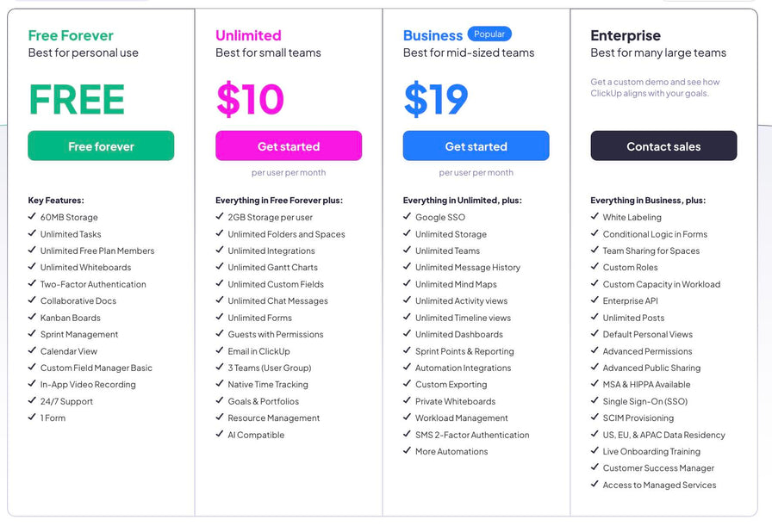Viewport: 772px width, 532px height.
Task: Click the 24/7 Support feature text
Action: coord(66,401)
